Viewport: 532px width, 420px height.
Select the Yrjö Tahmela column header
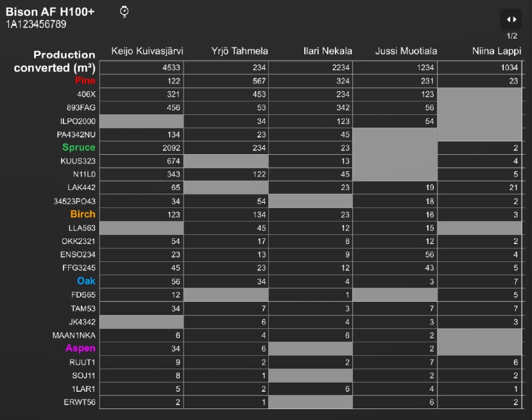point(239,51)
